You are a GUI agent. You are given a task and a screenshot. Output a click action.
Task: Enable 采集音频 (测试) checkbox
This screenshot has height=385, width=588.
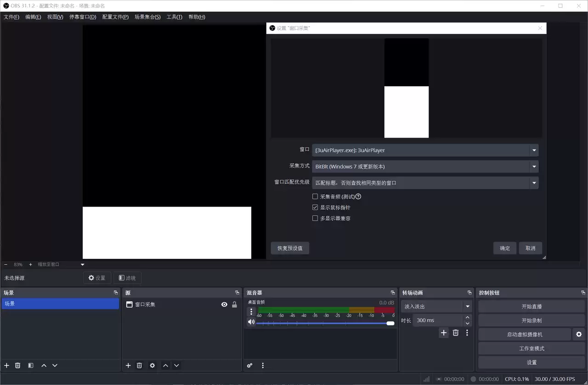[x=315, y=196]
